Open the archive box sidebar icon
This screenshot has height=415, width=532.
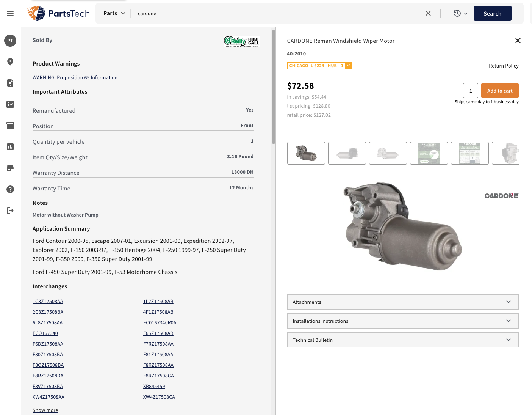click(10, 126)
